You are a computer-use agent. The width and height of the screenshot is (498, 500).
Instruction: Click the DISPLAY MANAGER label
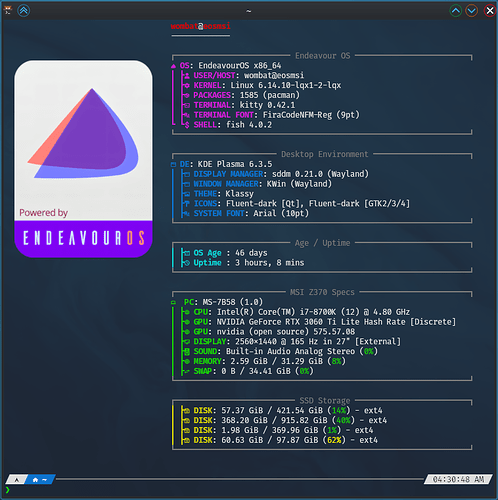[230, 174]
